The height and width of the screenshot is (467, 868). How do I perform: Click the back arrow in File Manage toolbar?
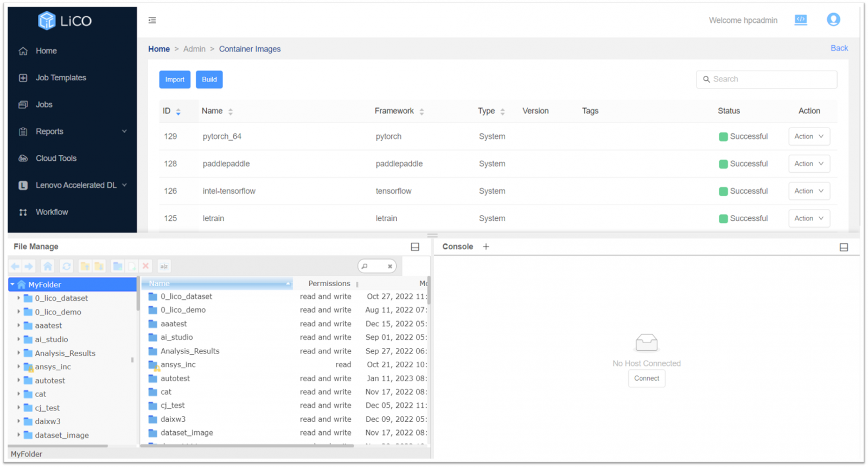click(15, 266)
